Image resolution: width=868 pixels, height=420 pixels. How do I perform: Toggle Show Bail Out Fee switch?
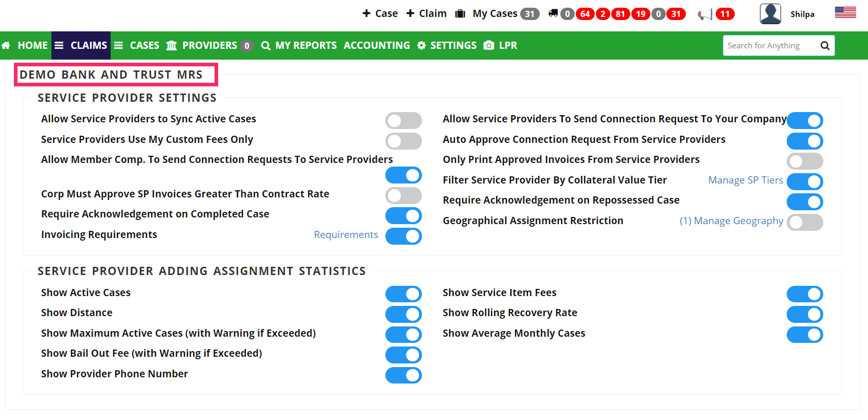pyautogui.click(x=403, y=355)
